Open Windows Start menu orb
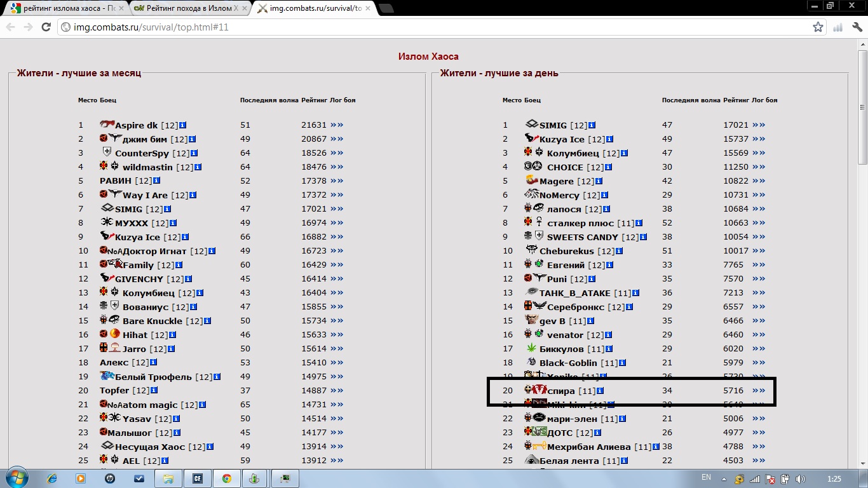Image resolution: width=868 pixels, height=488 pixels. (x=16, y=478)
